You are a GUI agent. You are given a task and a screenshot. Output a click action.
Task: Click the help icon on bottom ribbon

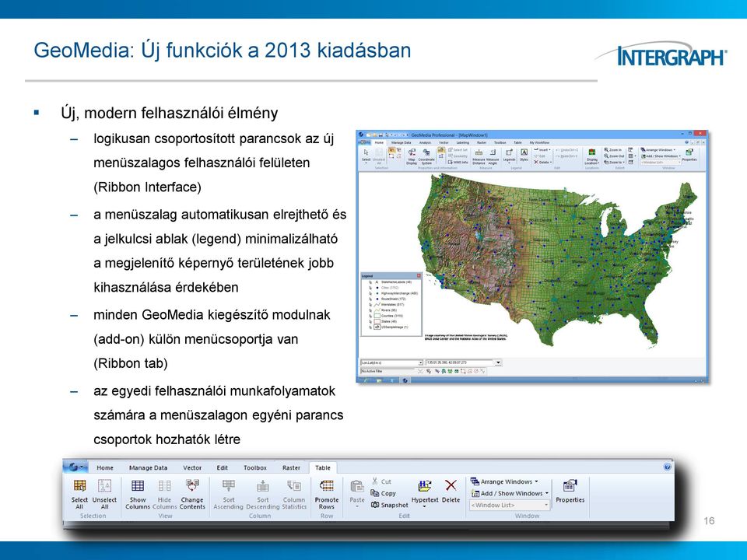tap(668, 467)
